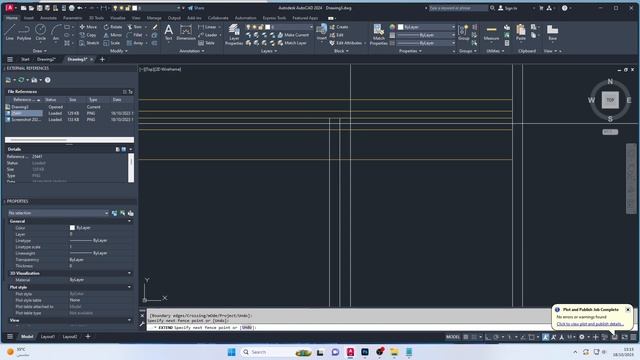Viewport: 640px width, 360px height.
Task: Click the EXTEND command line input
Action: click(x=348, y=327)
